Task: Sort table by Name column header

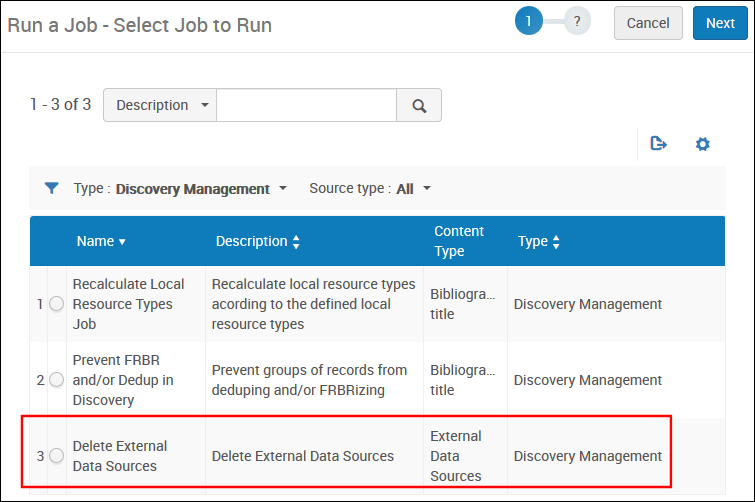Action: [x=101, y=241]
